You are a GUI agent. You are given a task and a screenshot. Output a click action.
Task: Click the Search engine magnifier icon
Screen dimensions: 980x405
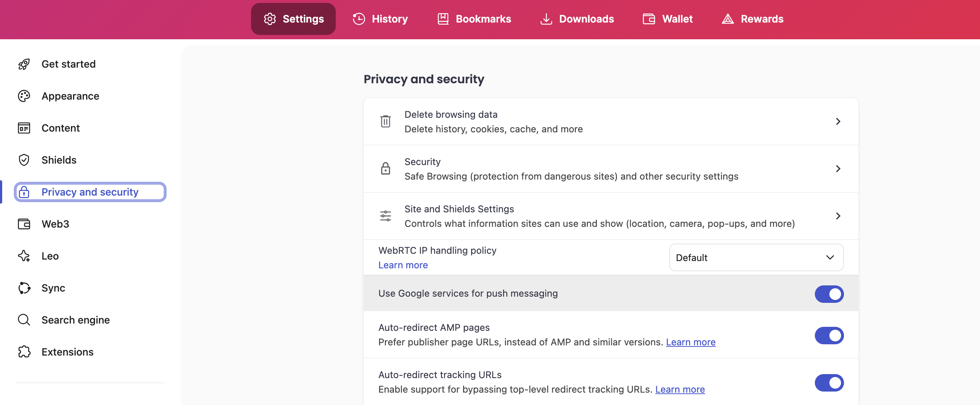pos(24,320)
